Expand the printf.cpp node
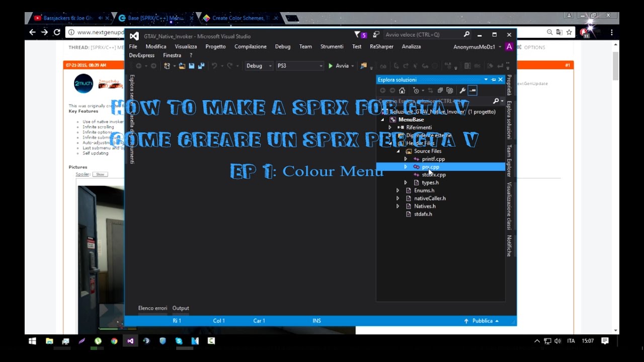This screenshot has height=362, width=644. click(x=406, y=159)
